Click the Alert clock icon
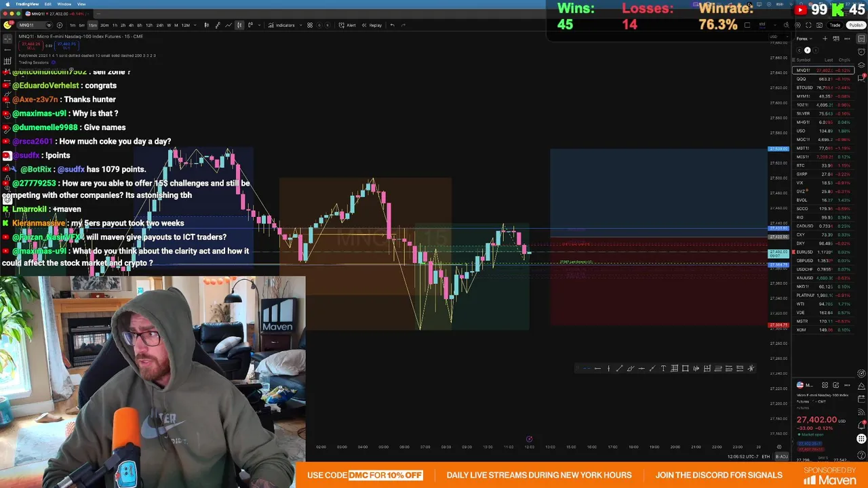 (343, 25)
